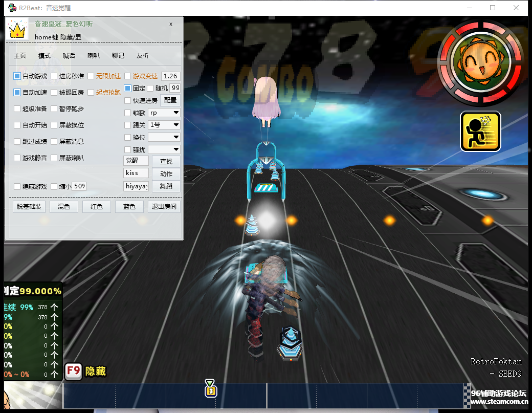Select the 红色 color option
The width and height of the screenshot is (532, 413).
coord(96,206)
